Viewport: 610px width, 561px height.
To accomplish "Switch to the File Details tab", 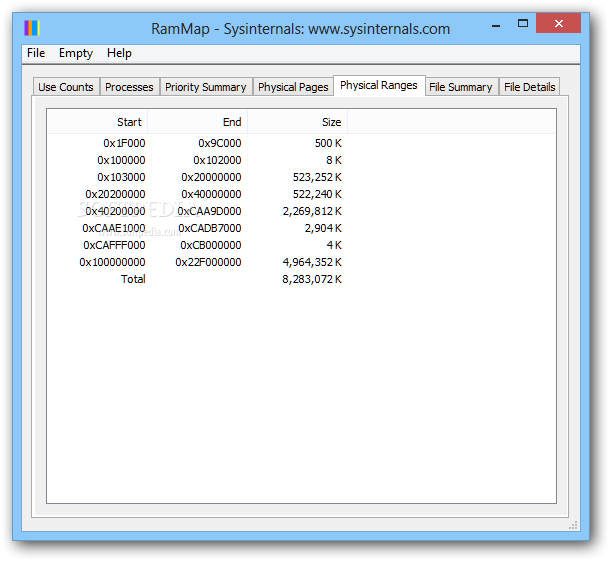I will coord(529,87).
